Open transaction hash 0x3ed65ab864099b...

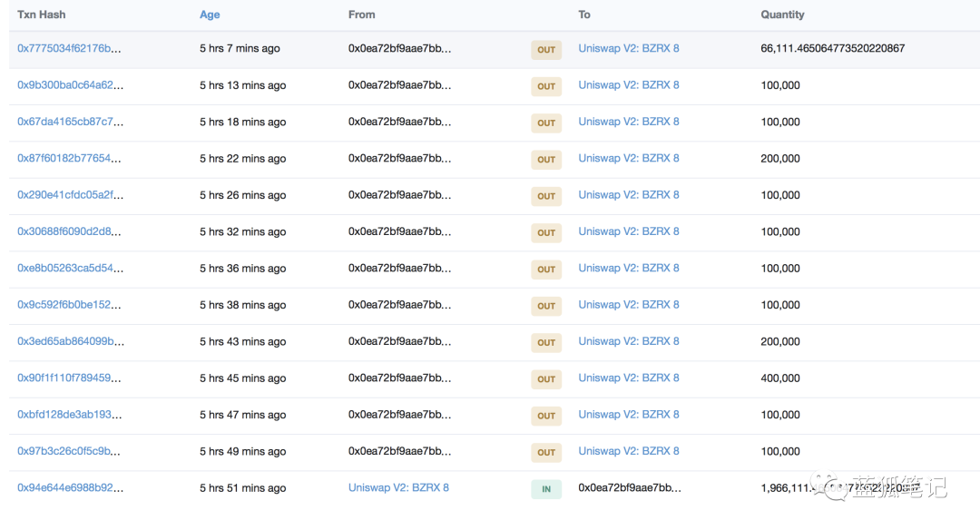71,341
